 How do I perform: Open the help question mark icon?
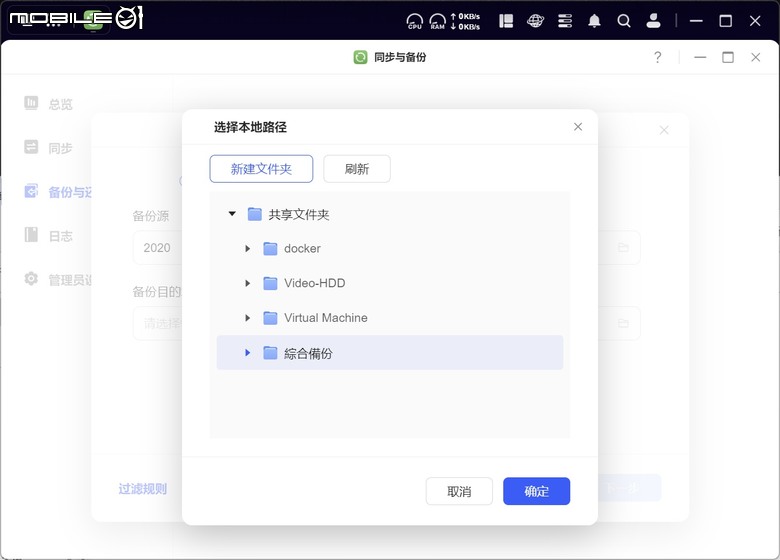coord(658,57)
